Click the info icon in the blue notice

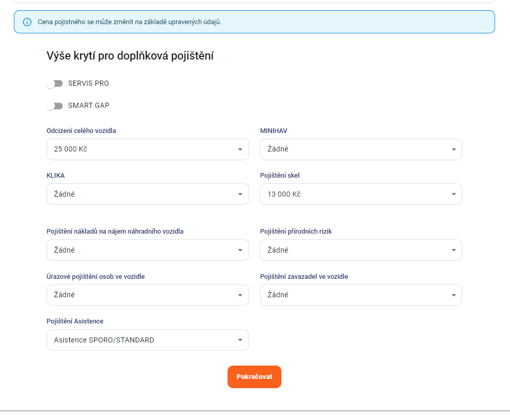(x=27, y=22)
